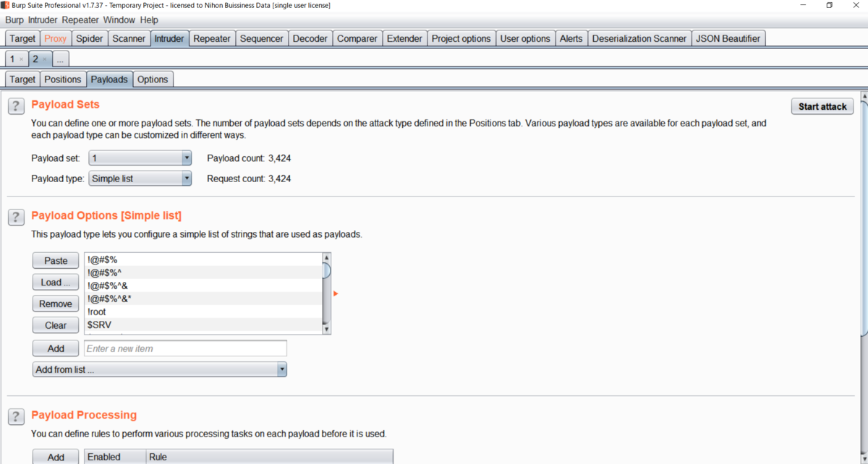
Task: Click the Load ... button
Action: (56, 283)
